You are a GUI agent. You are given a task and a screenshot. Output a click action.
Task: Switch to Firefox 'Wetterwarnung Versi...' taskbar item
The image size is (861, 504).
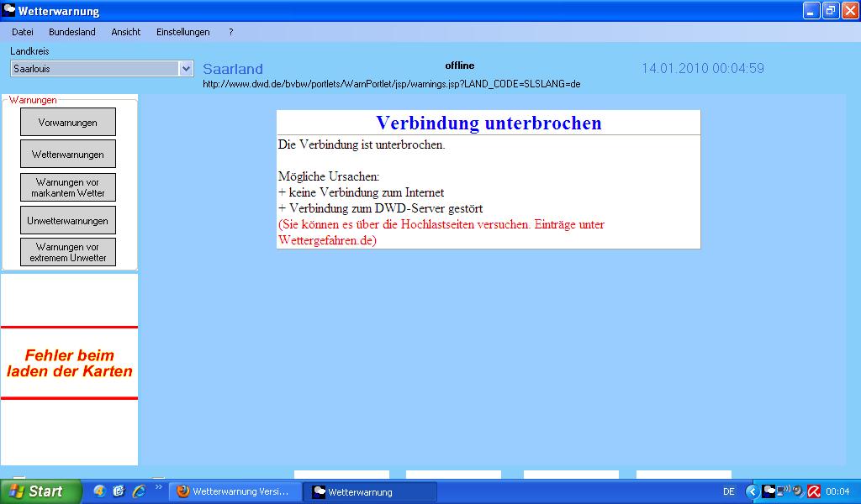(235, 492)
